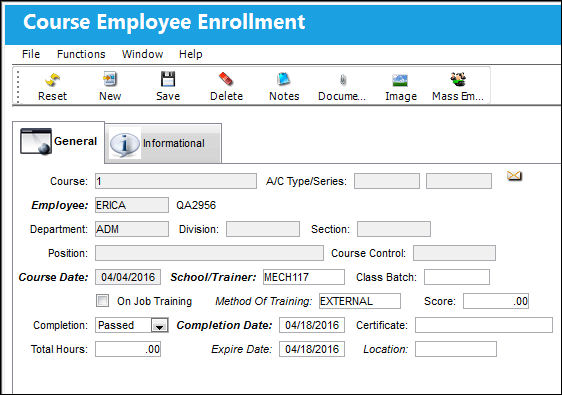Create a new enrollment with New icon
This screenshot has width=562, height=395.
[x=110, y=79]
